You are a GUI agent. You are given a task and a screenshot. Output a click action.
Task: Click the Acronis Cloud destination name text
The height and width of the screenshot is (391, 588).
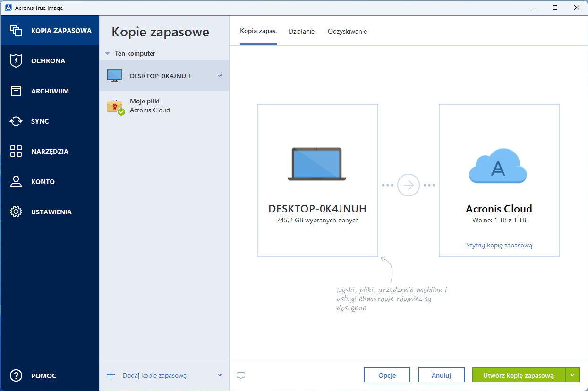pos(499,209)
